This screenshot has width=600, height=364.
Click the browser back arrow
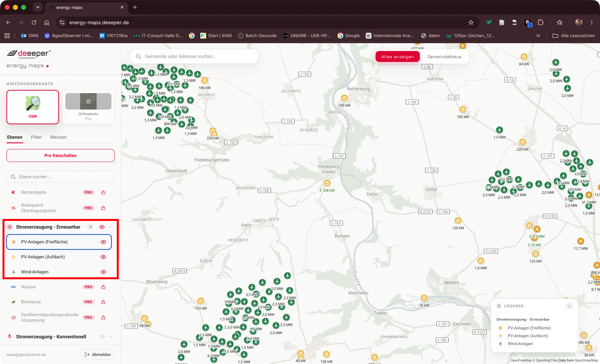8,23
